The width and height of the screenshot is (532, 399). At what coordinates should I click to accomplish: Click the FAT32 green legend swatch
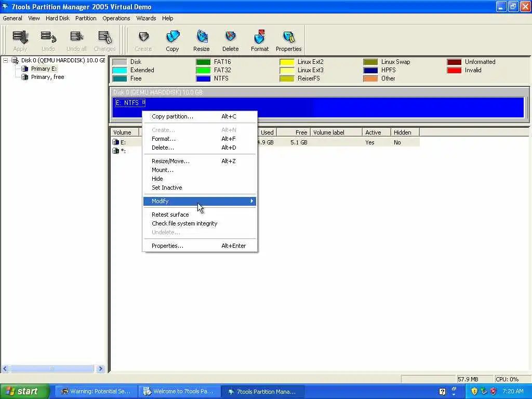(x=203, y=70)
